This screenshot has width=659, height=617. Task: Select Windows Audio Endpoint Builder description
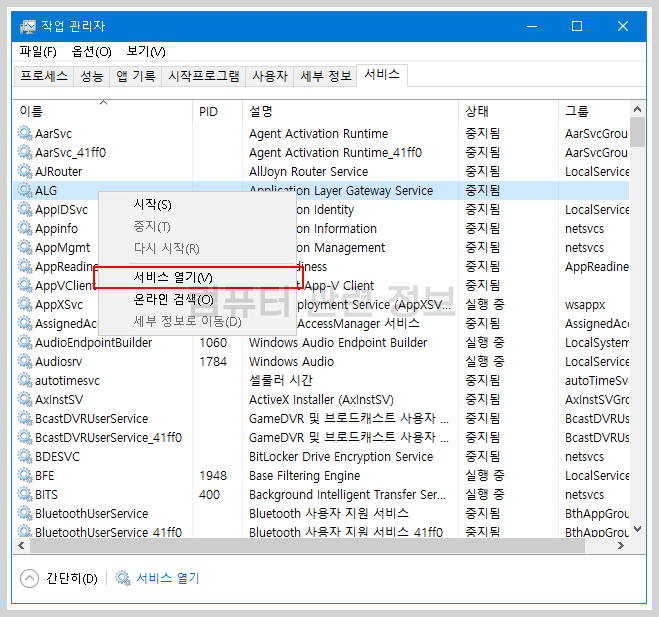[x=338, y=343]
